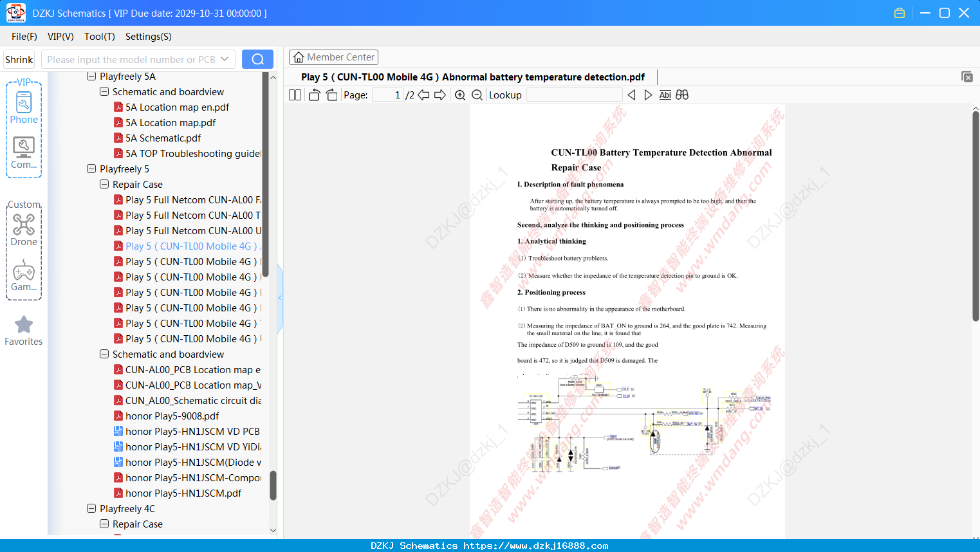
Task: Click the Page number input box
Action: click(x=388, y=95)
